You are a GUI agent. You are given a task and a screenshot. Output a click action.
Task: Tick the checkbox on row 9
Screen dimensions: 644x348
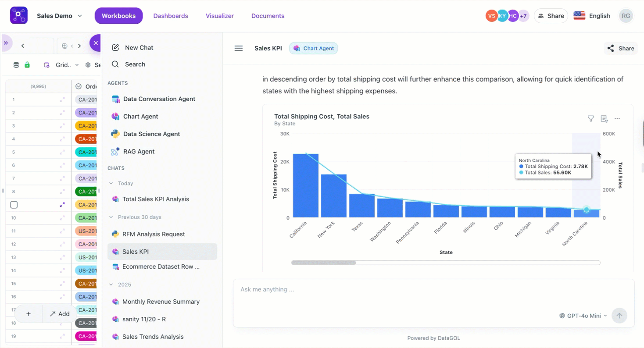pos(14,205)
